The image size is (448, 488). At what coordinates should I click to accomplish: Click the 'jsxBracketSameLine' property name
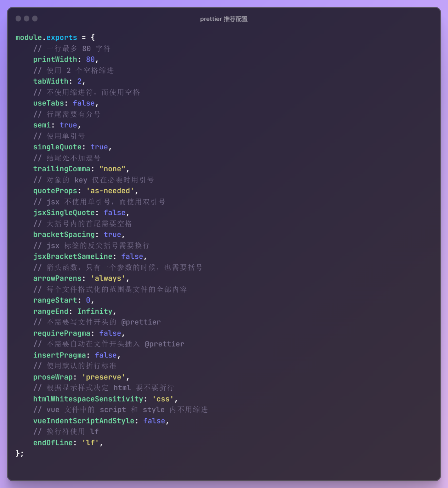pos(73,257)
